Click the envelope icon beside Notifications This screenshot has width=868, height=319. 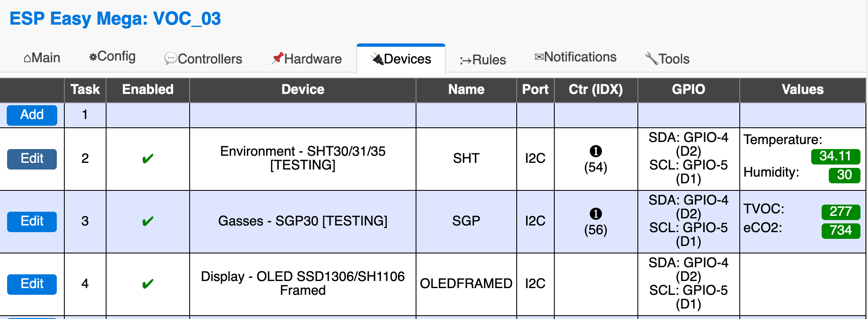click(539, 57)
